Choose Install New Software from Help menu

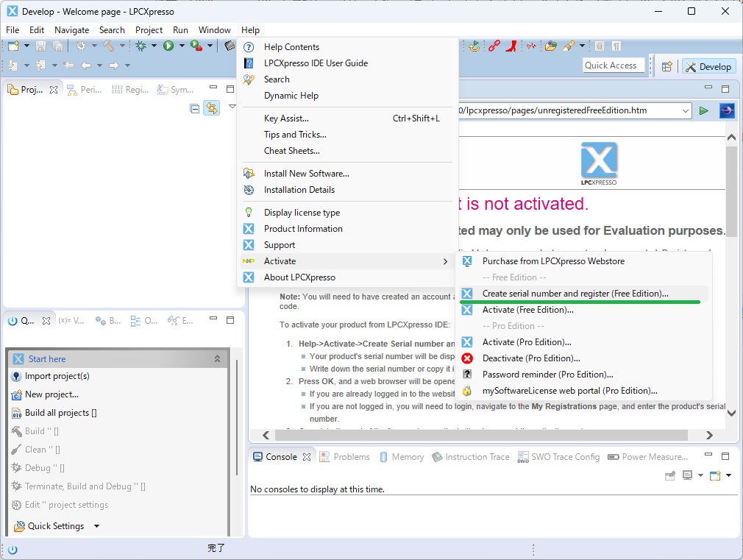point(306,174)
